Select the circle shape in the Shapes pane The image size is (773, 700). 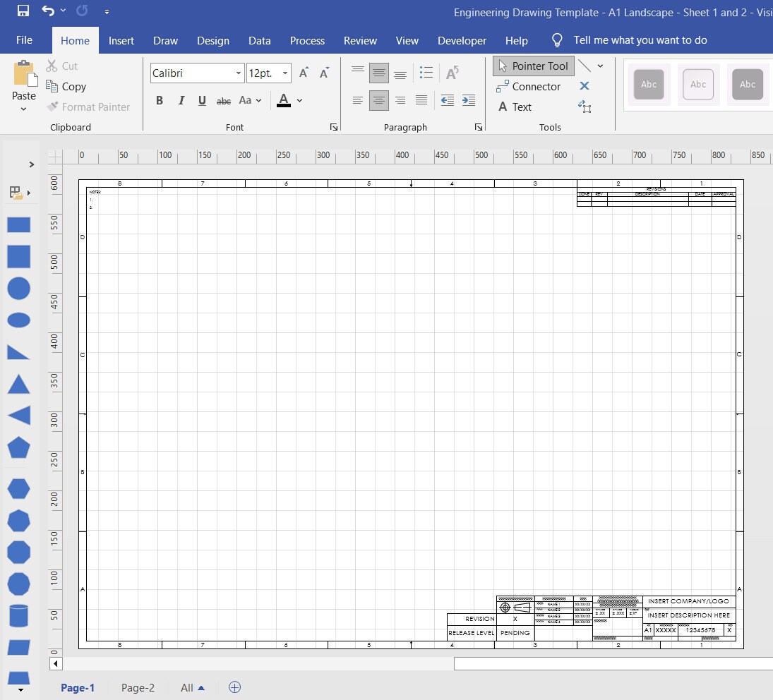point(18,288)
